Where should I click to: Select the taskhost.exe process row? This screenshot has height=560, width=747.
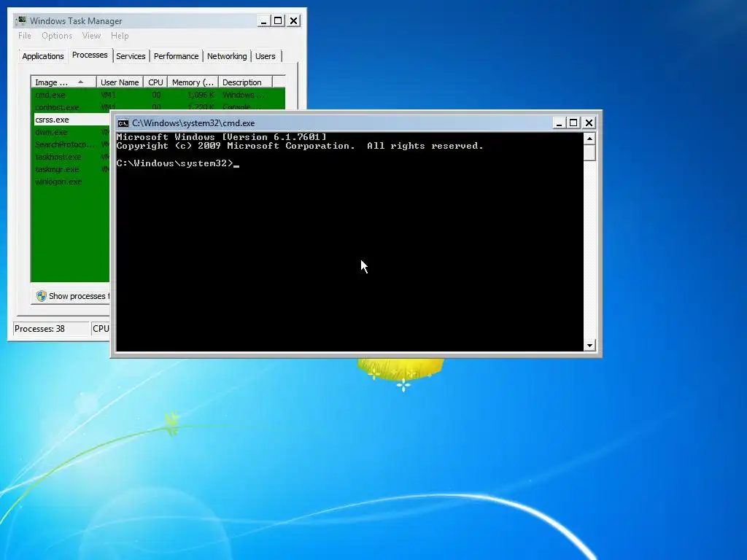(x=71, y=157)
